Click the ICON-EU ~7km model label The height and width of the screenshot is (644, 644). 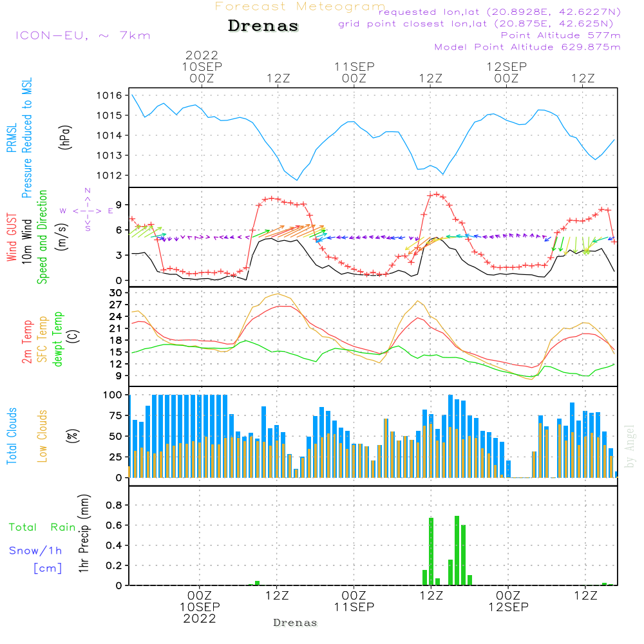tap(82, 35)
